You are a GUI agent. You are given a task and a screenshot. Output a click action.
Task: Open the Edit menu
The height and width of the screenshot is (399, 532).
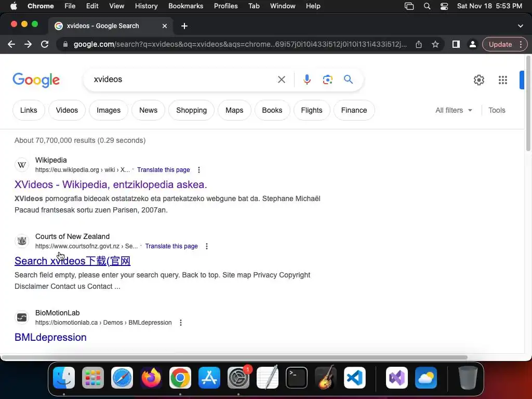pos(92,6)
